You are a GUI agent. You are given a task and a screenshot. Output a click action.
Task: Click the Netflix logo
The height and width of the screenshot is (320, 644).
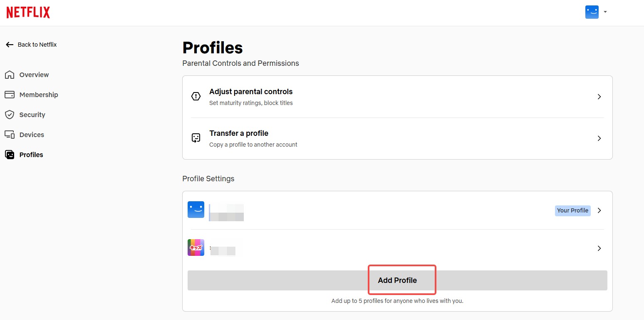click(28, 12)
